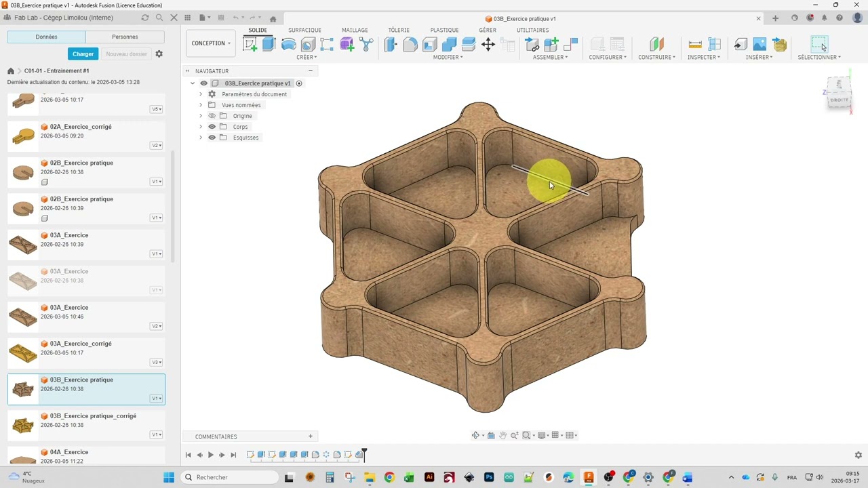Expand the Corps folder in navigator
This screenshot has width=868, height=488.
click(201, 127)
